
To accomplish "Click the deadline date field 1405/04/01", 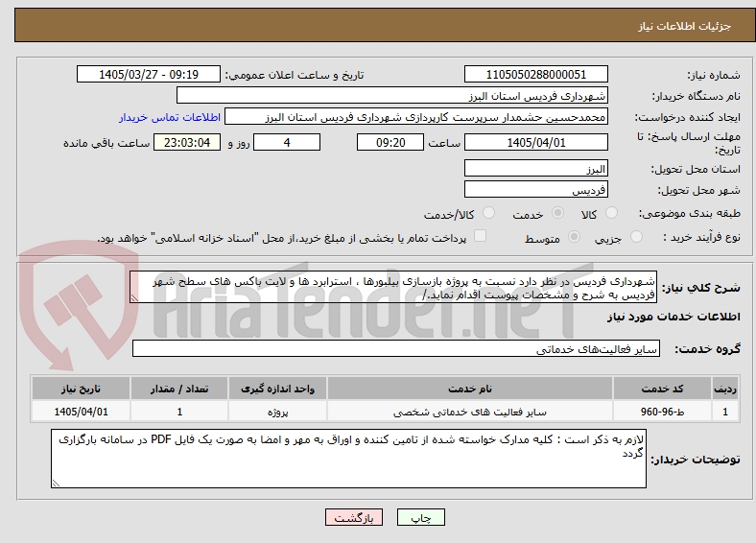I will click(535, 142).
